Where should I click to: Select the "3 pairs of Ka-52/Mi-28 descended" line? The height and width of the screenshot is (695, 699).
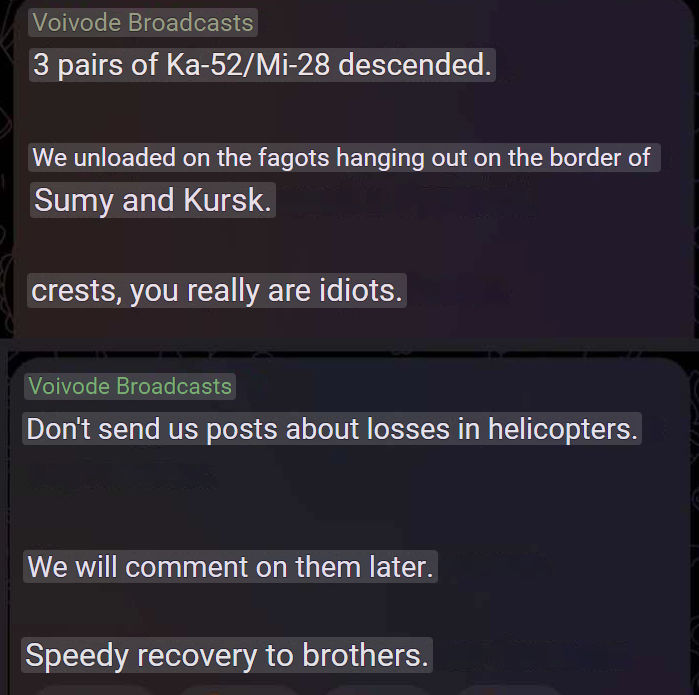[262, 65]
